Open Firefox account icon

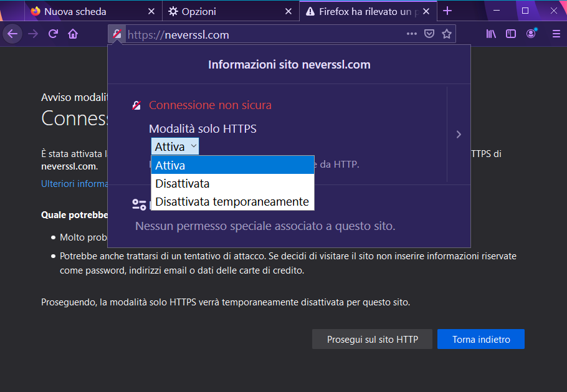pyautogui.click(x=531, y=34)
